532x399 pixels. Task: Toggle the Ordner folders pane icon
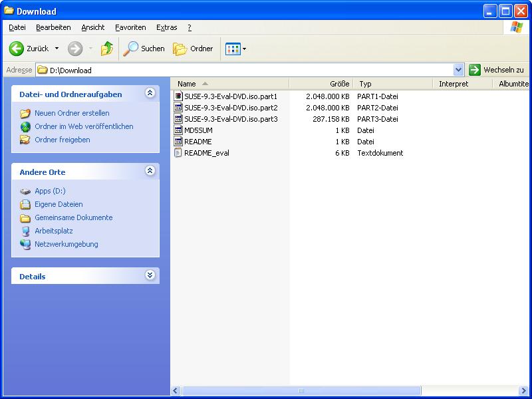pos(180,49)
